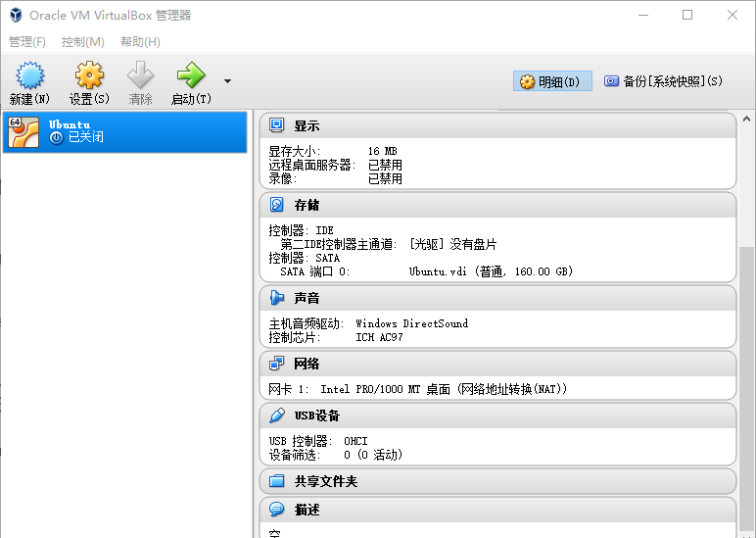Open the 帮助(H) menu
The width and height of the screenshot is (756, 538).
(140, 42)
